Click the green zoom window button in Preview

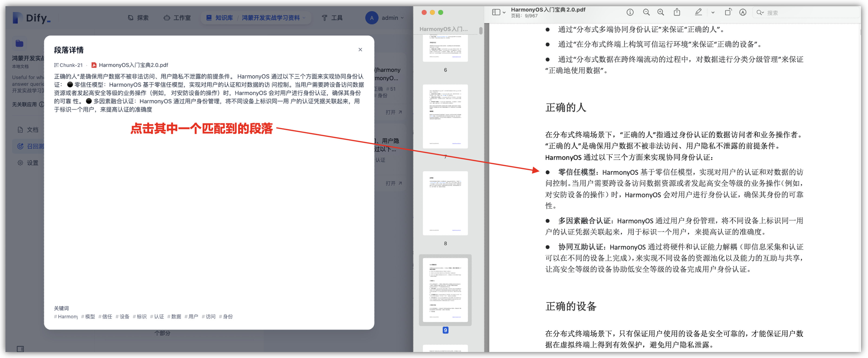(440, 12)
